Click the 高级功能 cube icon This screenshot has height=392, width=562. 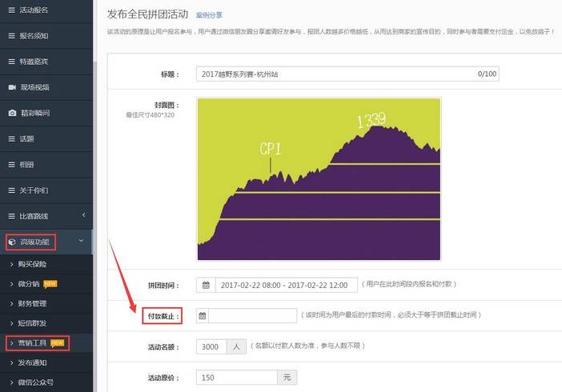coord(12,242)
